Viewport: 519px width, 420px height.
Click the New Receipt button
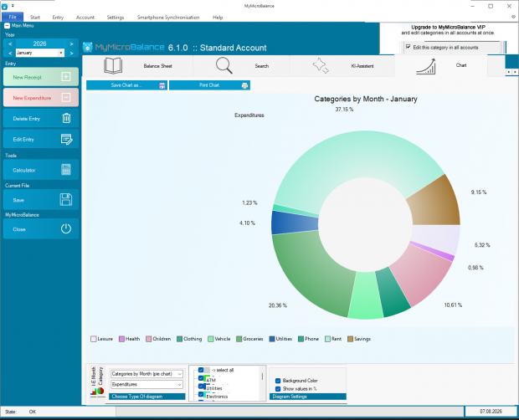(x=41, y=77)
